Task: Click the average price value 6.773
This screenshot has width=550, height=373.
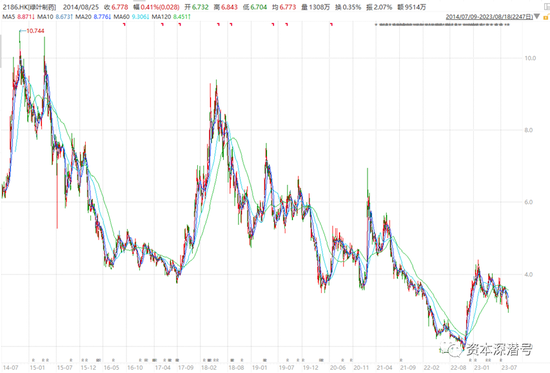Action: (288, 7)
